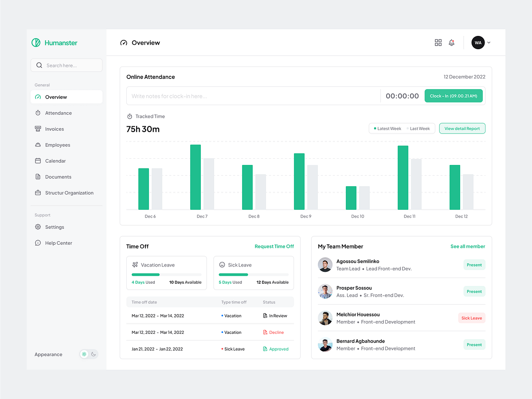Viewport: 532px width, 399px height.
Task: Click the clock-in notes input field
Action: [x=253, y=95]
